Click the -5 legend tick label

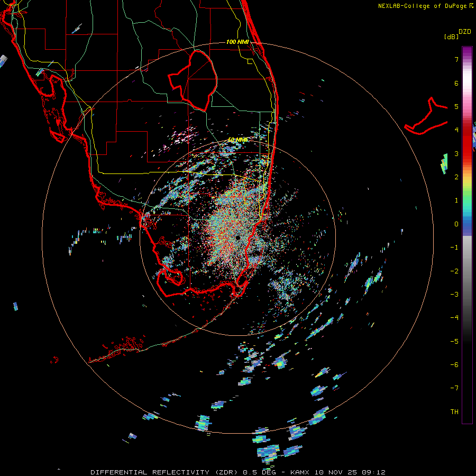[x=454, y=342]
